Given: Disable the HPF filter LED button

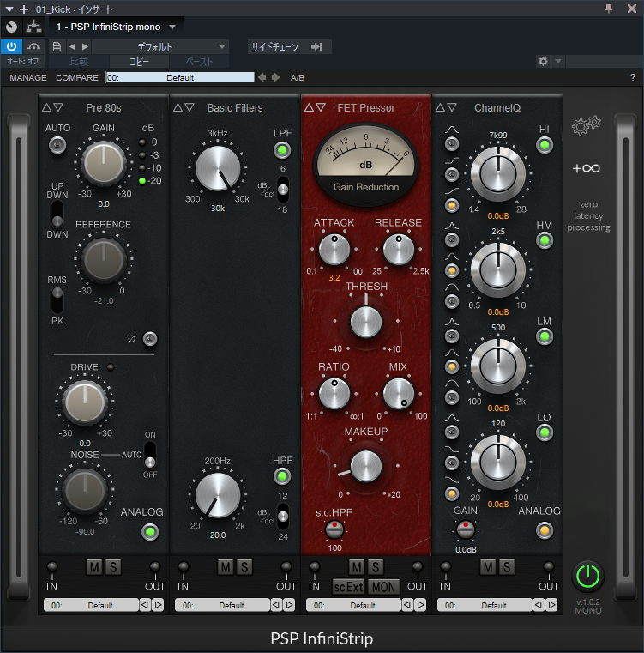Looking at the screenshot, I should [281, 478].
